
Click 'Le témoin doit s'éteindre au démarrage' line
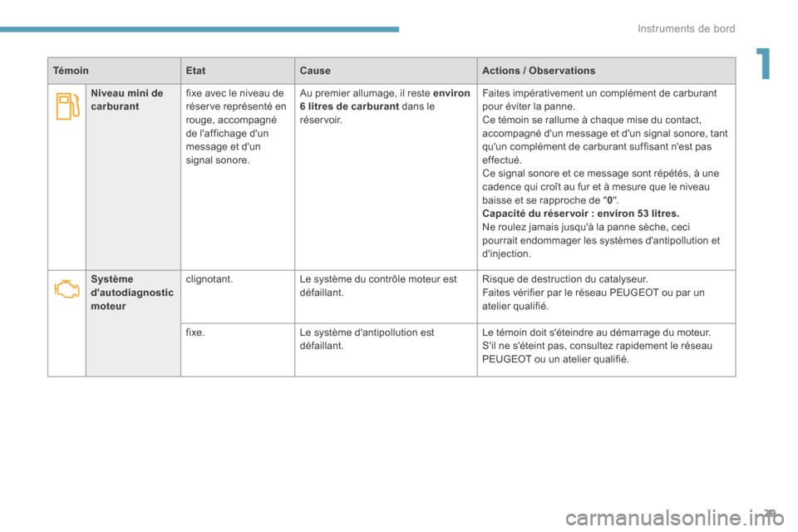coord(597,332)
